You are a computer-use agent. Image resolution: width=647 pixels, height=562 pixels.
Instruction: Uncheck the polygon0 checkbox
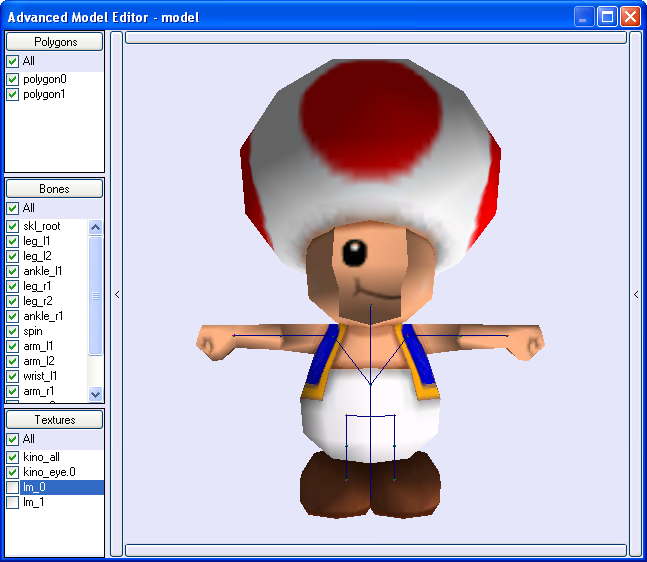12,79
